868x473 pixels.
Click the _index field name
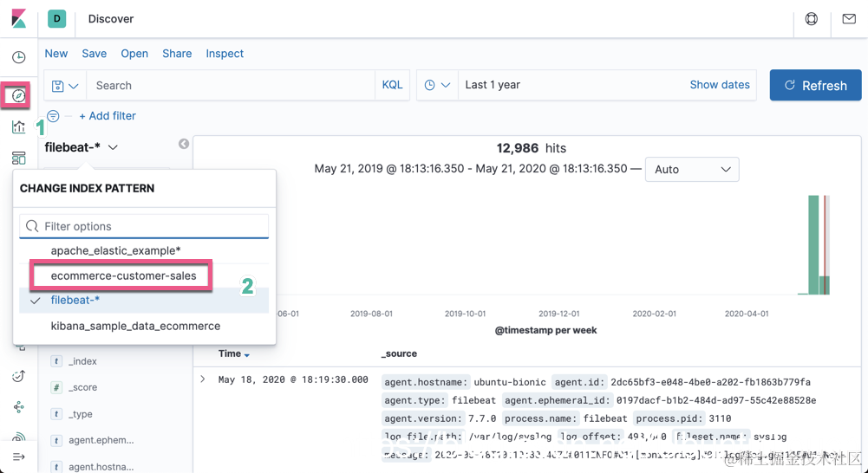click(82, 361)
